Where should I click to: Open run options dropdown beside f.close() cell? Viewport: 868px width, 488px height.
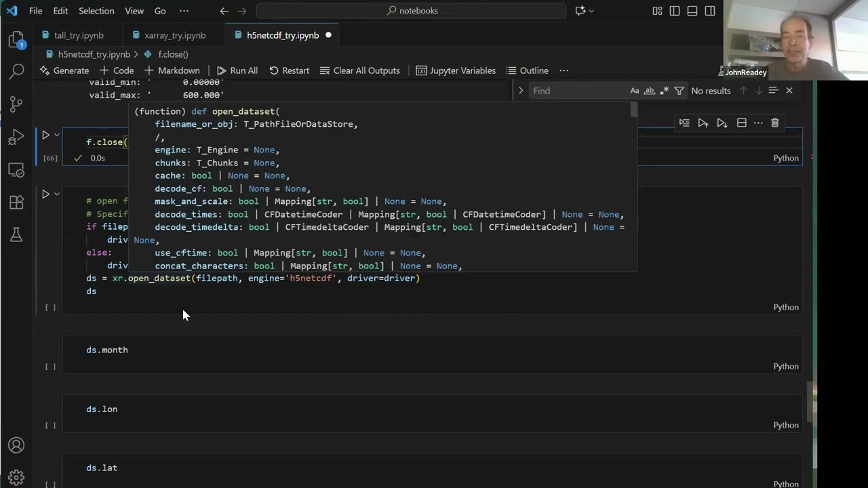(57, 136)
